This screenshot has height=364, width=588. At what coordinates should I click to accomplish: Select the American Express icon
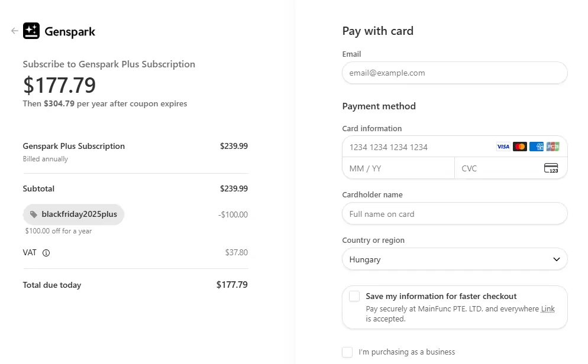point(536,146)
